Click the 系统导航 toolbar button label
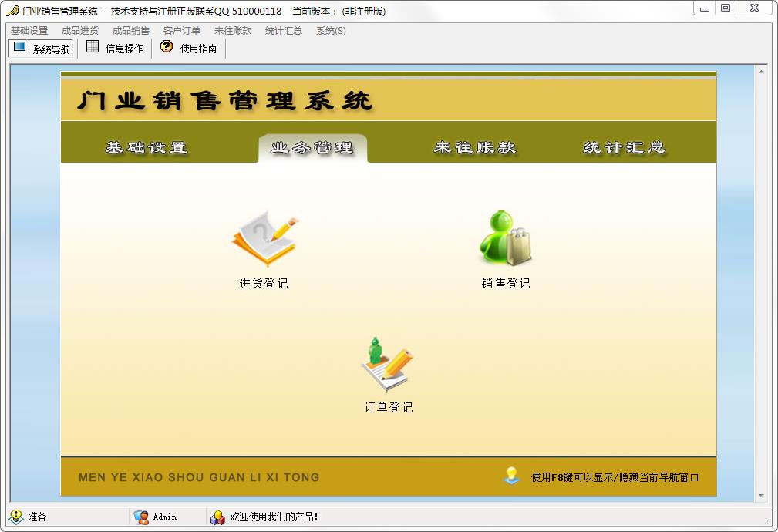 (x=51, y=49)
